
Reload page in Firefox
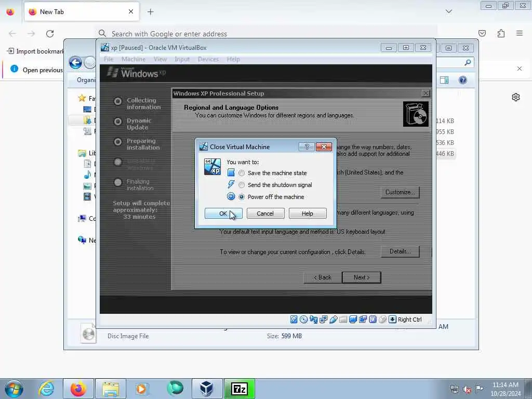tap(50, 34)
